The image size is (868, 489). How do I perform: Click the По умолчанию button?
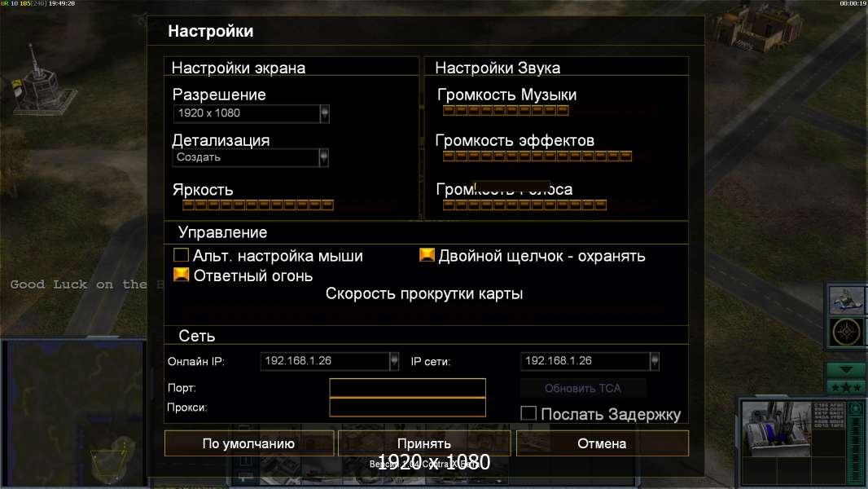pyautogui.click(x=249, y=443)
